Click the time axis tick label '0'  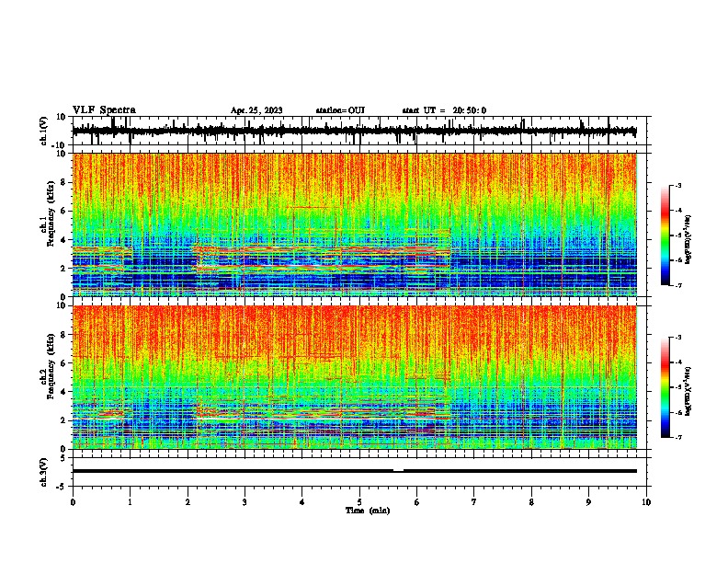73,502
